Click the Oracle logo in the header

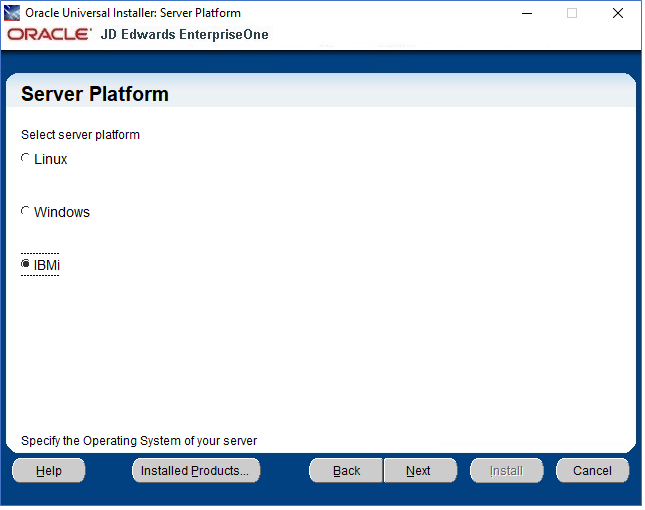[49, 35]
